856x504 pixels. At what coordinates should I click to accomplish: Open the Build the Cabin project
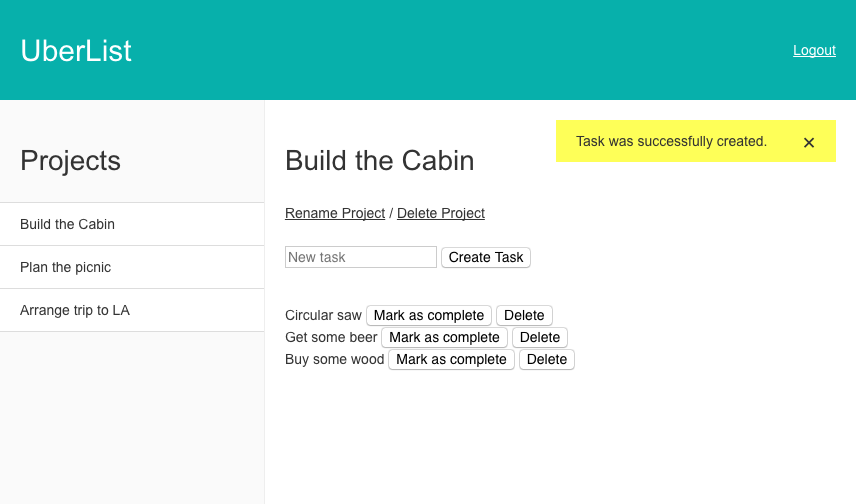point(132,224)
